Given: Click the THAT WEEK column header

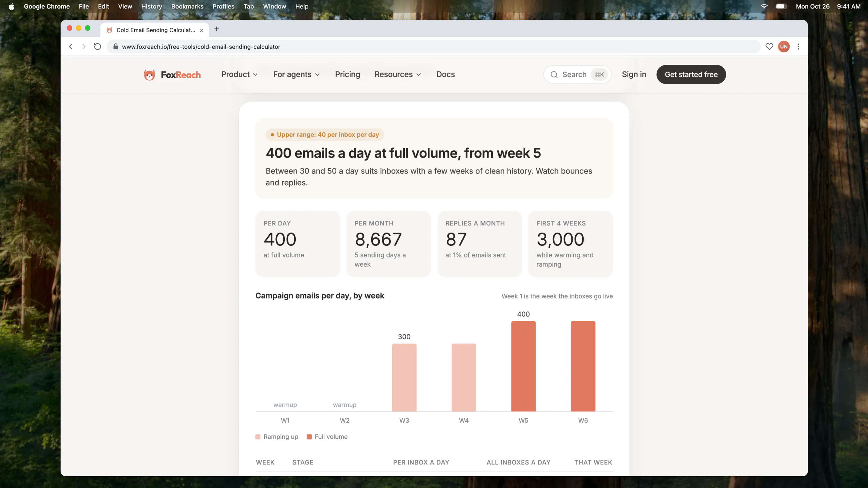Looking at the screenshot, I should [593, 462].
